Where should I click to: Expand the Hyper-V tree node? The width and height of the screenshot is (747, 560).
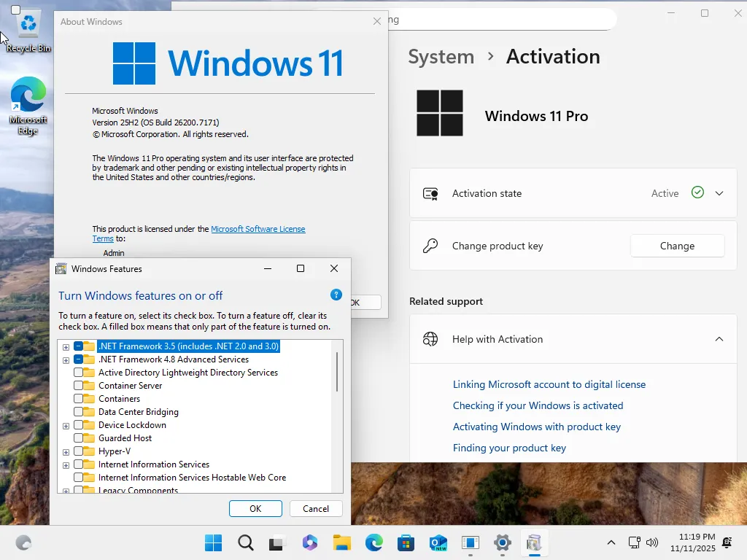coord(66,452)
